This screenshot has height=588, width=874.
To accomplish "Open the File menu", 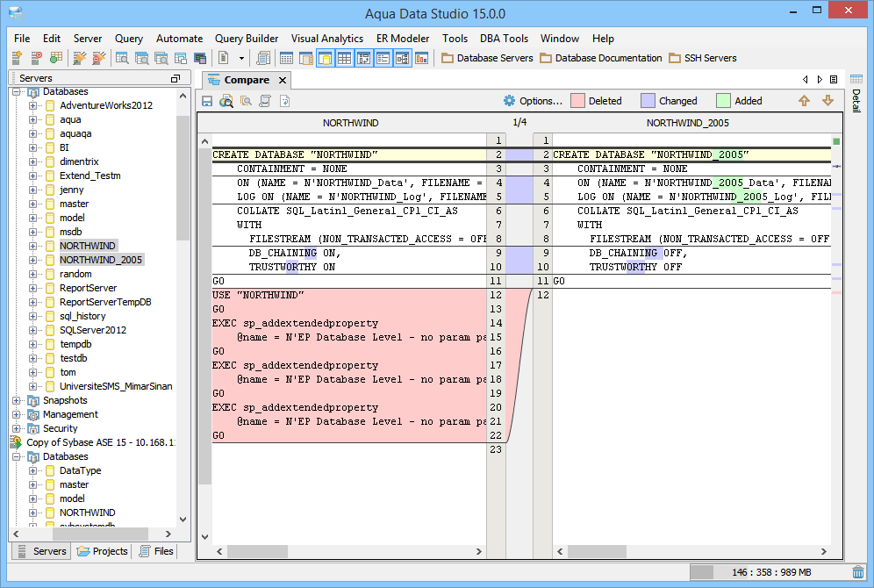I will click(x=22, y=39).
